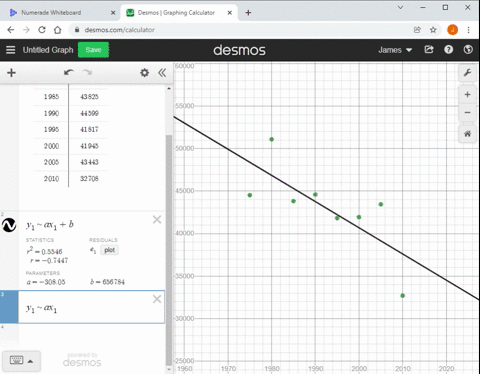Toggle visibility of regression y1~ax1+b
Viewport: 480px width, 374px height.
[x=9, y=225]
